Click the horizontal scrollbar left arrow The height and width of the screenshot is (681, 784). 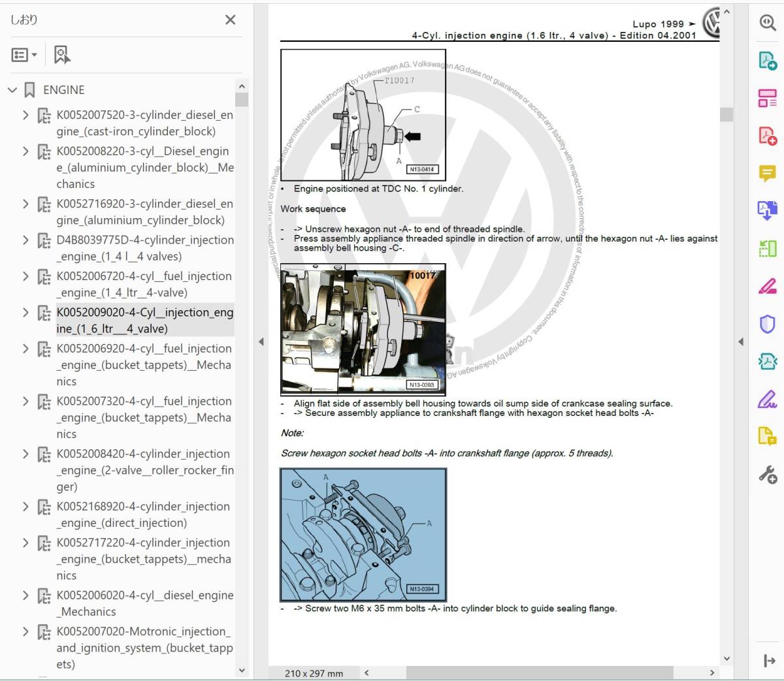pyautogui.click(x=367, y=673)
